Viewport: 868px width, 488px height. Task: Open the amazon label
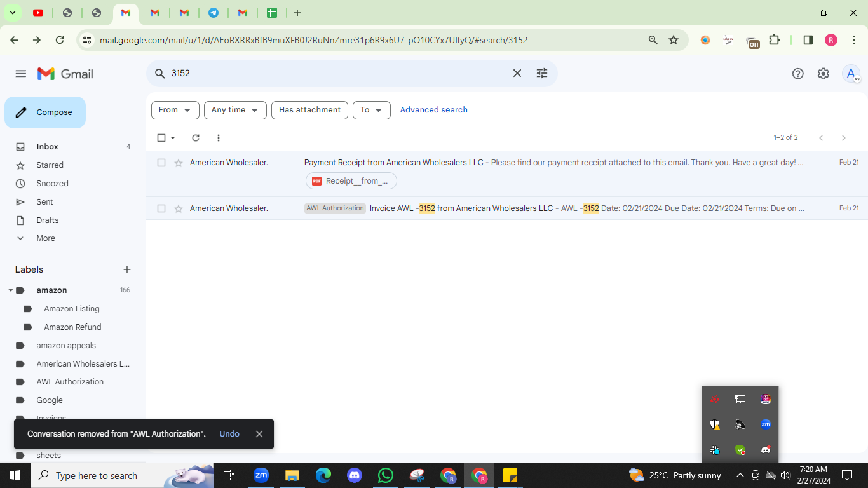click(51, 290)
